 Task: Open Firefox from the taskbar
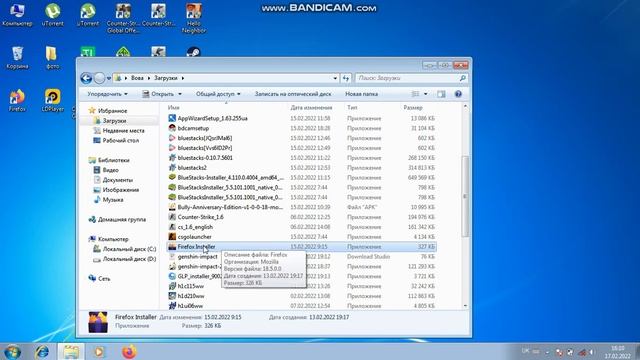pyautogui.click(x=129, y=352)
